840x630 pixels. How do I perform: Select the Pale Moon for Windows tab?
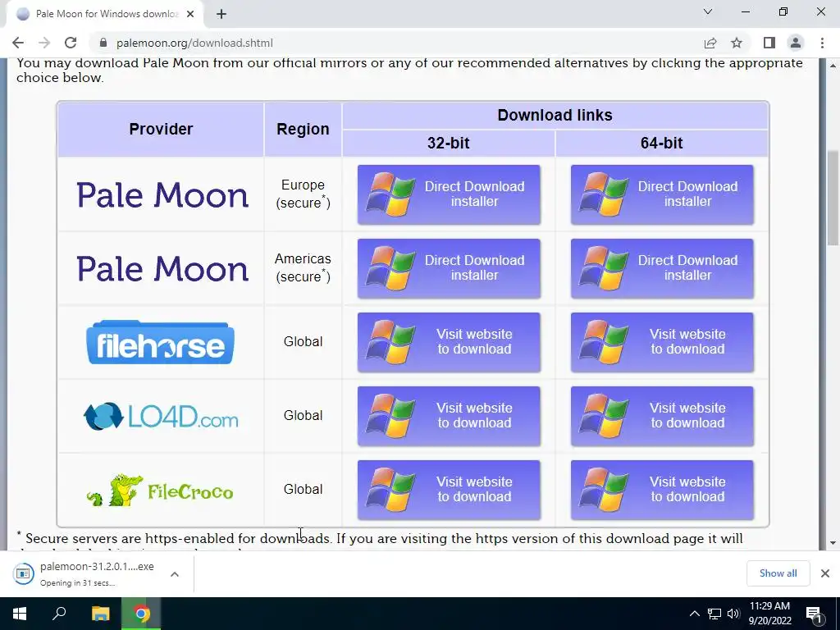click(x=105, y=14)
